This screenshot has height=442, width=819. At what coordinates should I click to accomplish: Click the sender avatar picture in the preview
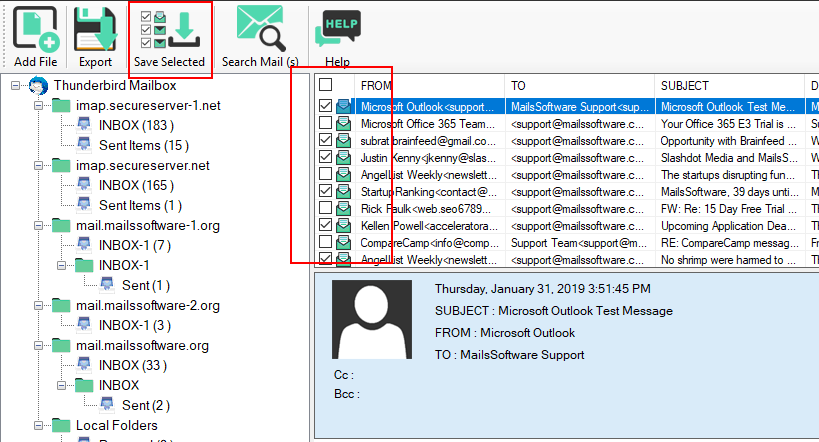pyautogui.click(x=372, y=319)
